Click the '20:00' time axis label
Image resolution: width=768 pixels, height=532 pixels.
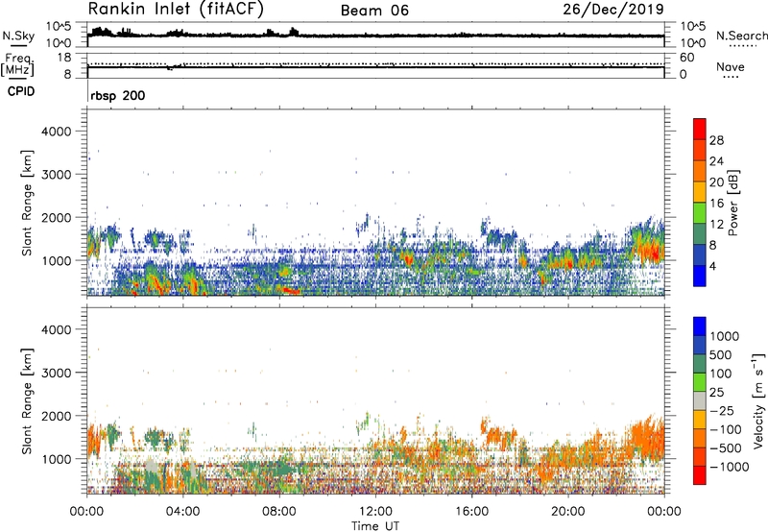click(567, 512)
